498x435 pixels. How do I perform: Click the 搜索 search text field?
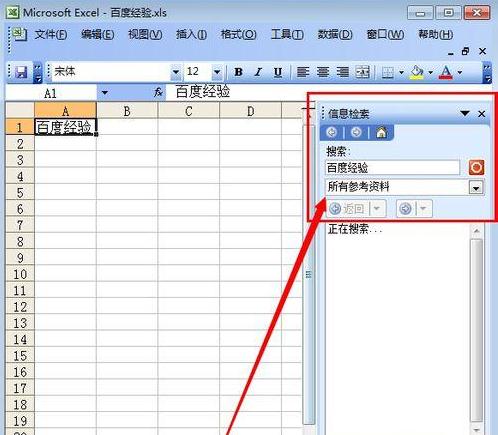(392, 167)
